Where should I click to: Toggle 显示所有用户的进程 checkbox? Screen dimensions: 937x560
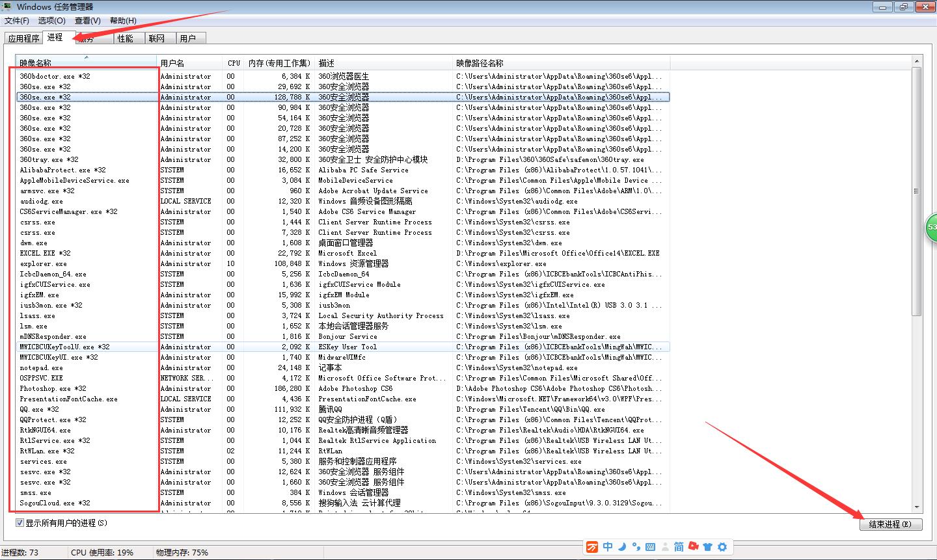20,522
